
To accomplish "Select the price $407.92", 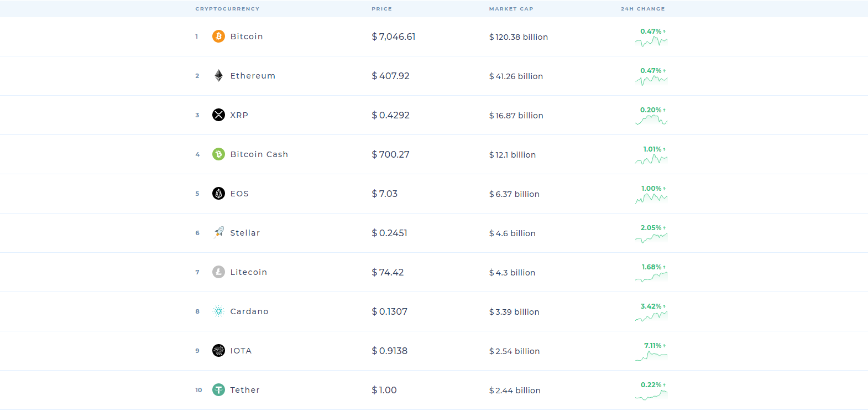I will [390, 76].
